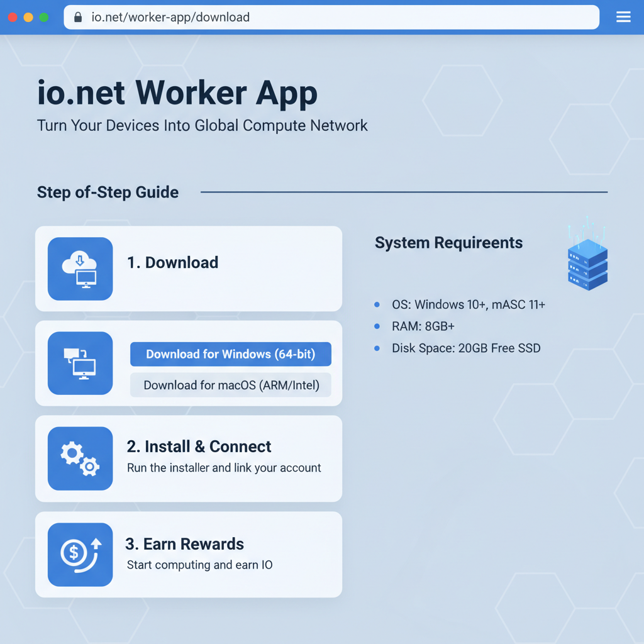Download the Windows (64-bit) installer

coord(231,354)
